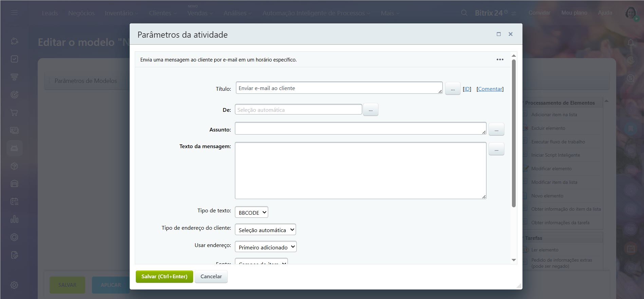The width and height of the screenshot is (644, 299).
Task: Open the box inventory icon in the left sidebar
Action: click(14, 166)
